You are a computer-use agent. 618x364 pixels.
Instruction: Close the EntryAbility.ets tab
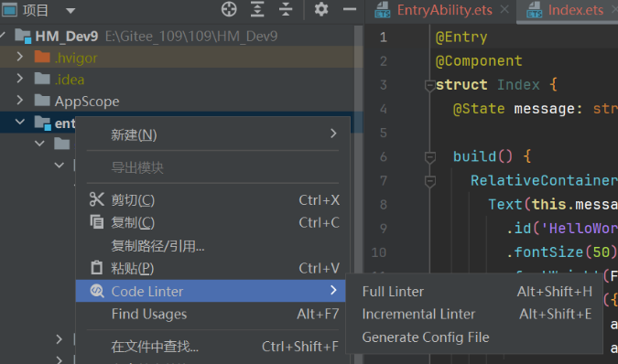pos(504,9)
